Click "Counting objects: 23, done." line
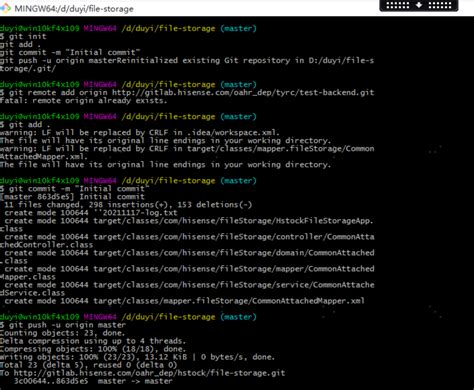The width and height of the screenshot is (474, 390). [62, 333]
